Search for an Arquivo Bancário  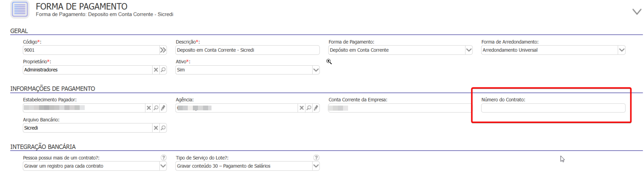(x=163, y=128)
